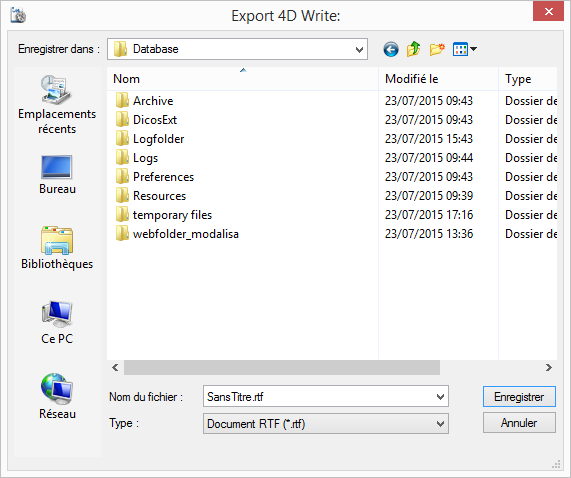The image size is (571, 478).
Task: Sort by the Nom column header
Action: 243,79
